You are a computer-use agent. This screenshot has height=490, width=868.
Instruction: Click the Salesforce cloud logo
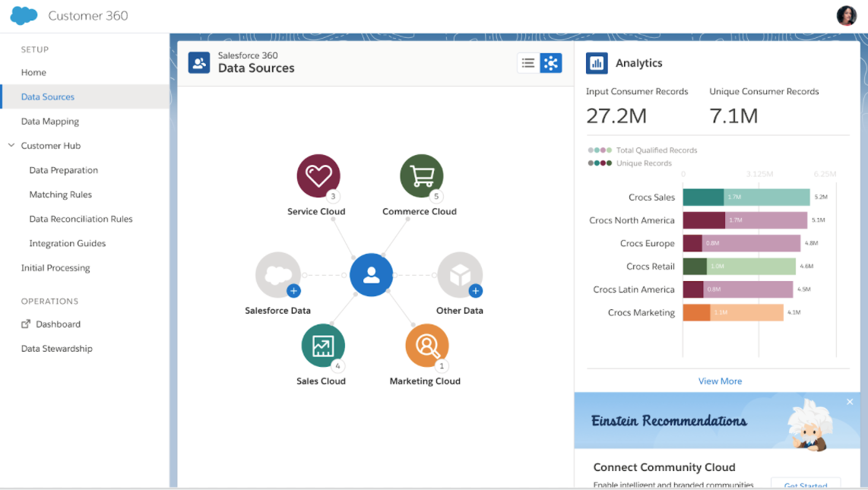(x=23, y=14)
